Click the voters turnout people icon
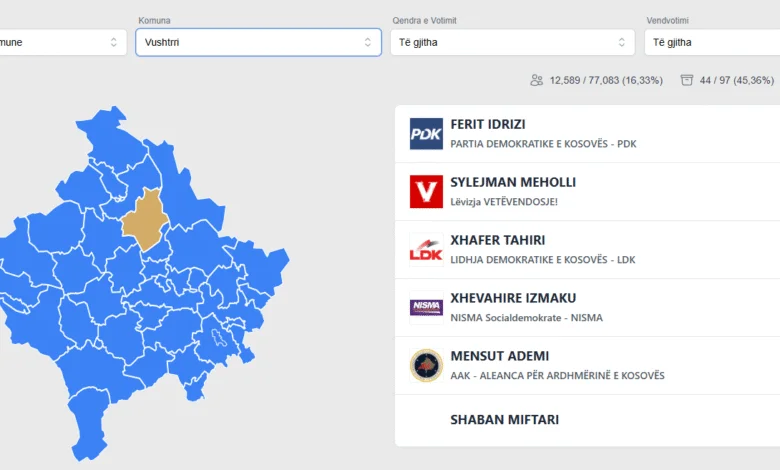The width and height of the screenshot is (780, 470). (x=537, y=80)
